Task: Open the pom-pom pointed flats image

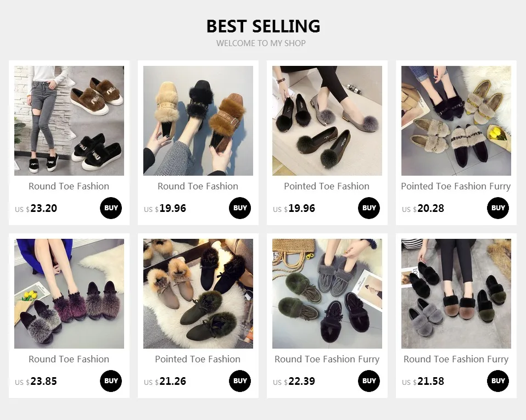Action: [327, 120]
